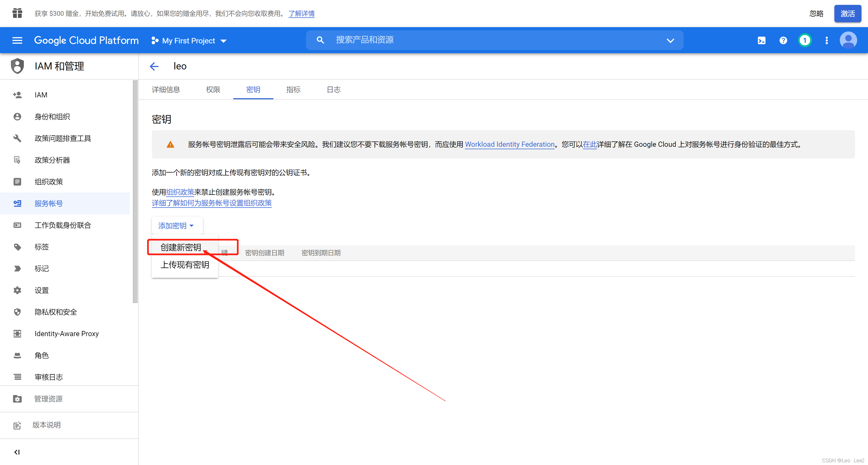Viewport: 868px width, 465px height.
Task: Switch to the 日志 tab
Action: 333,90
